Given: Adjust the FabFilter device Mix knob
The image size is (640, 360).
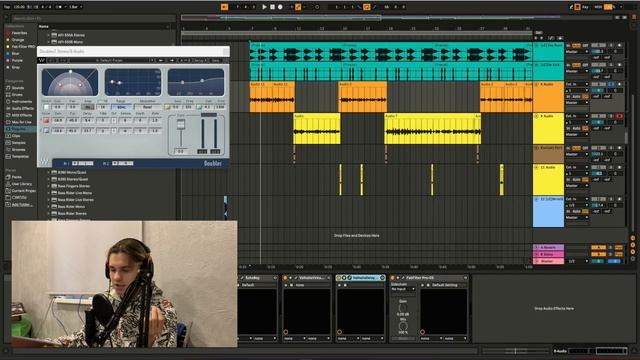Looking at the screenshot, I should point(403,327).
